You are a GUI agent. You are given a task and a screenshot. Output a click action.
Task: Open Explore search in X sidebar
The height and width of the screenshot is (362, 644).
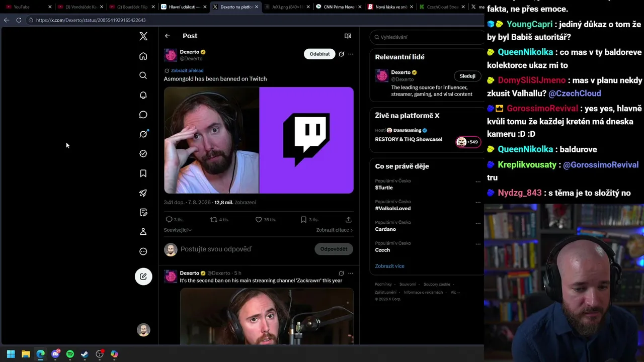click(143, 75)
